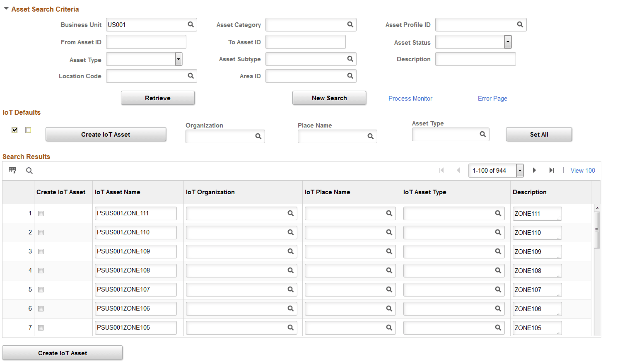Open the Place Name lookup under IoT Defaults

pos(370,136)
